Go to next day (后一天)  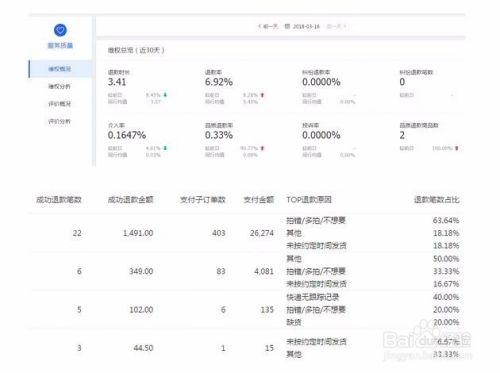pos(337,26)
